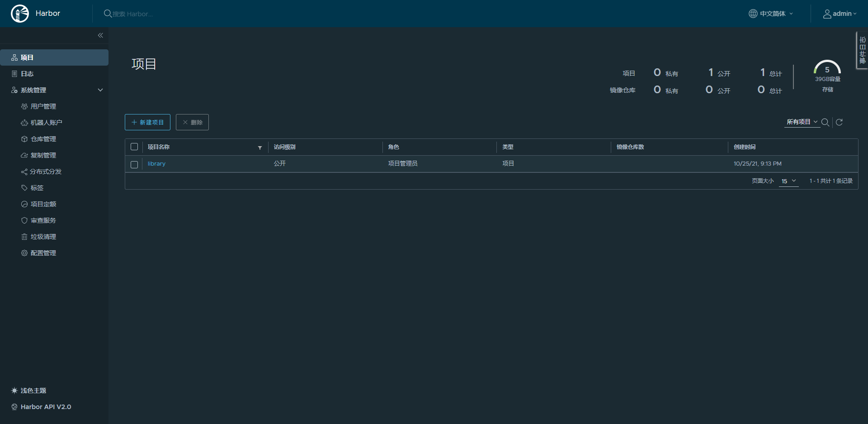Click the admin user avatar icon

(827, 14)
